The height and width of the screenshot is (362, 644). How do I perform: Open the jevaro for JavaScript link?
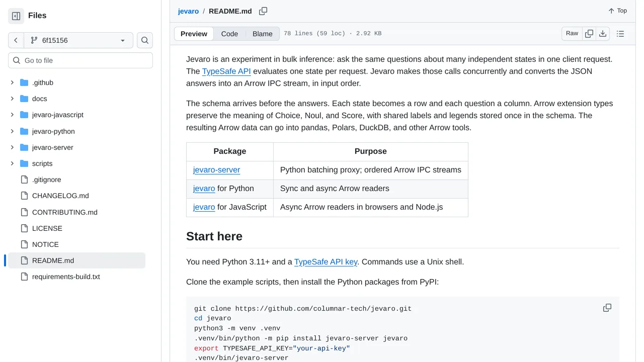[x=204, y=207]
